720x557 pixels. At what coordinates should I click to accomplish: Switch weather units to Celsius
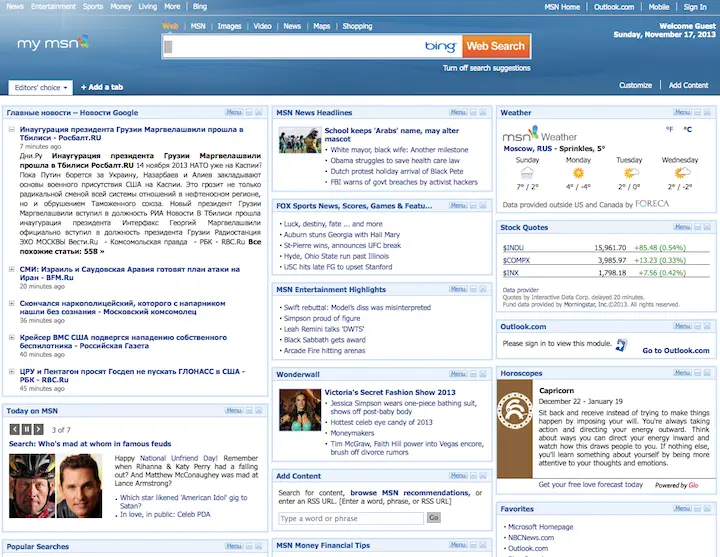pos(687,129)
